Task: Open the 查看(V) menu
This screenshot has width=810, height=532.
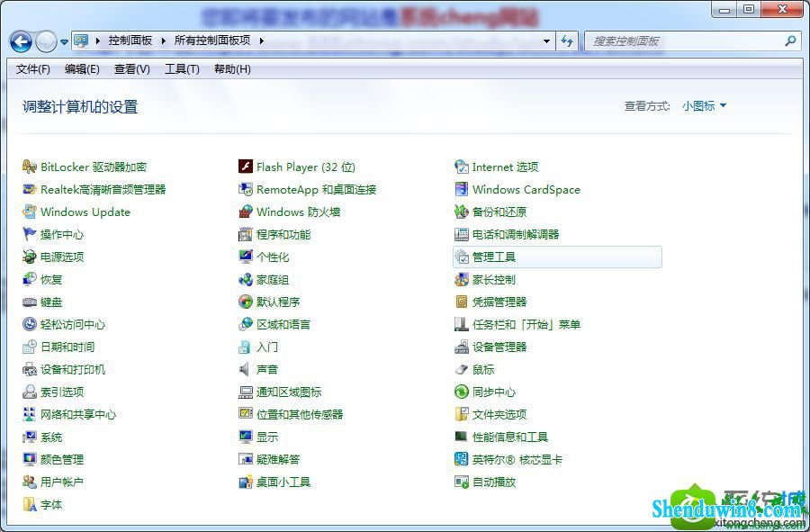Action: (x=132, y=69)
